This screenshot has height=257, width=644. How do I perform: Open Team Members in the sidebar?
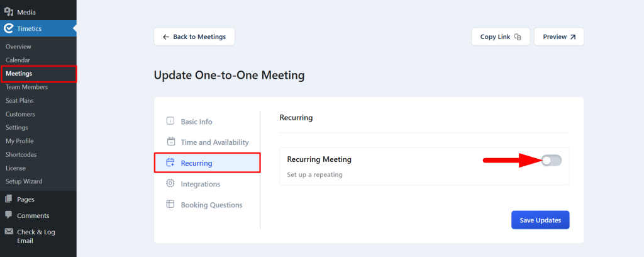tap(26, 87)
